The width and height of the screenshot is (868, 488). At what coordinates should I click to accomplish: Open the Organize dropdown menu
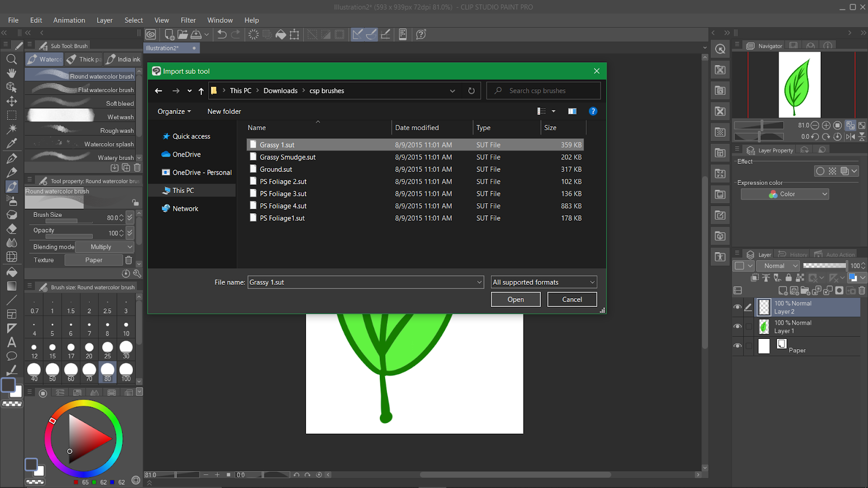click(174, 111)
